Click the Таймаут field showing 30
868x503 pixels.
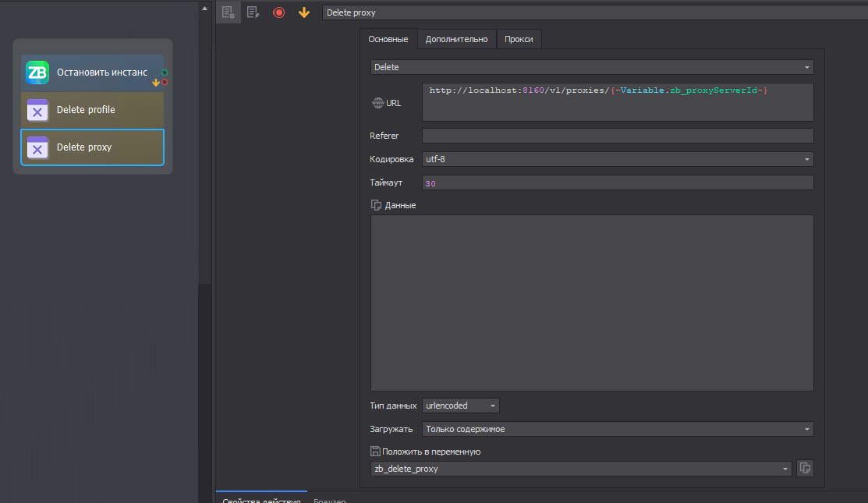(x=617, y=182)
